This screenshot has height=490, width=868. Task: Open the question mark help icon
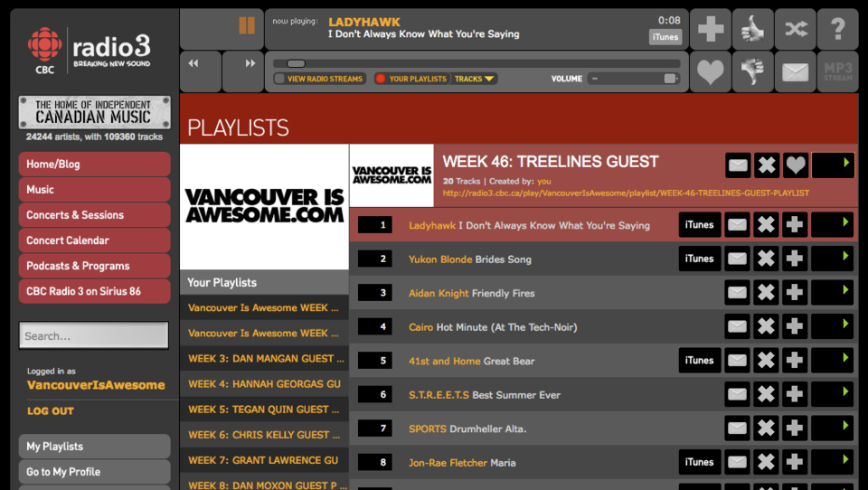(838, 29)
